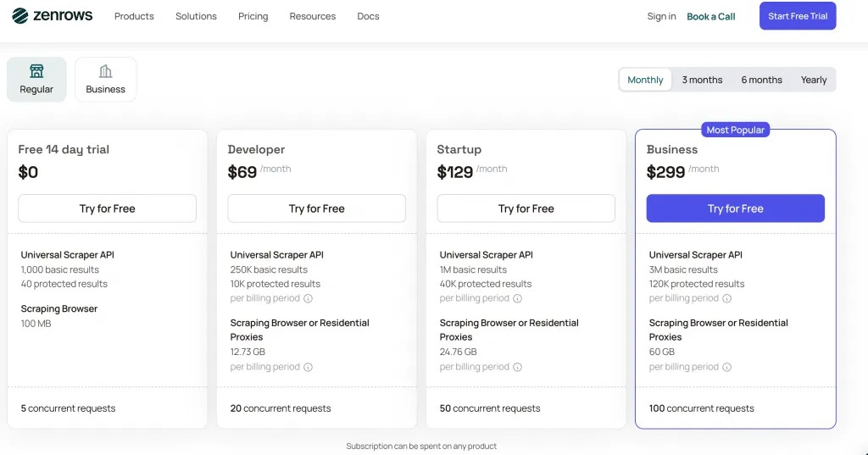Click the $69 price text
The width and height of the screenshot is (868, 455).
point(242,172)
